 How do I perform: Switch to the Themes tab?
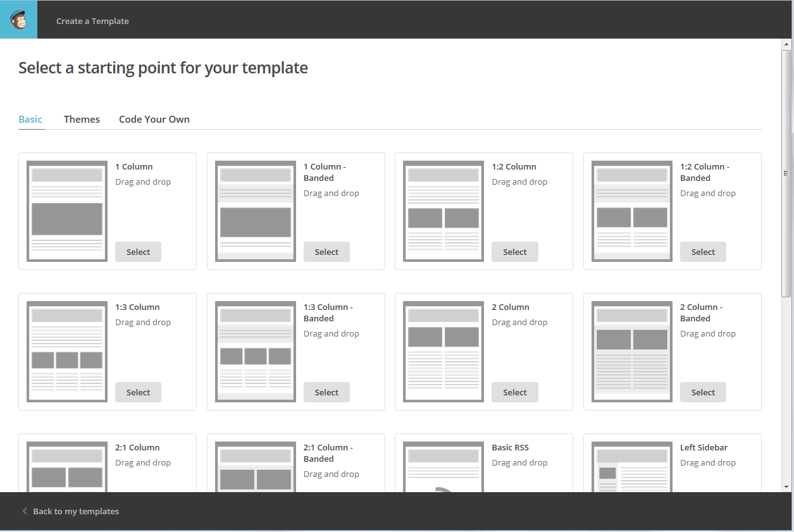point(82,119)
